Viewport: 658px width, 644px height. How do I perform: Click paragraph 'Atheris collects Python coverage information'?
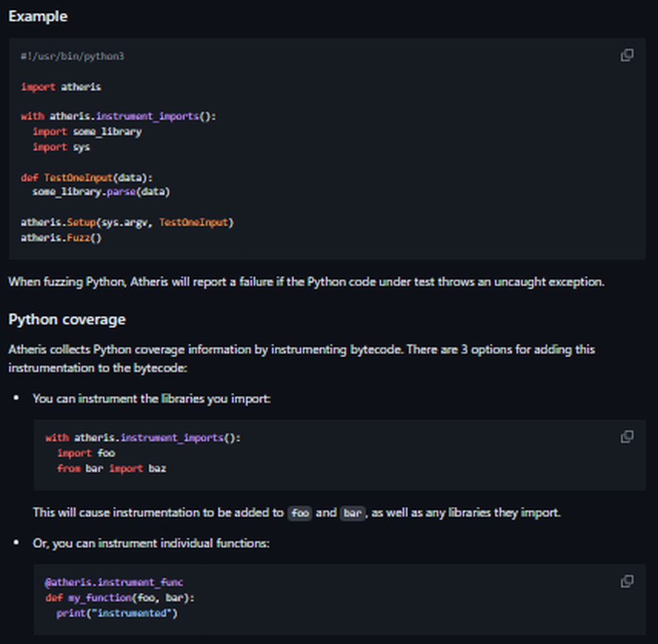302,358
